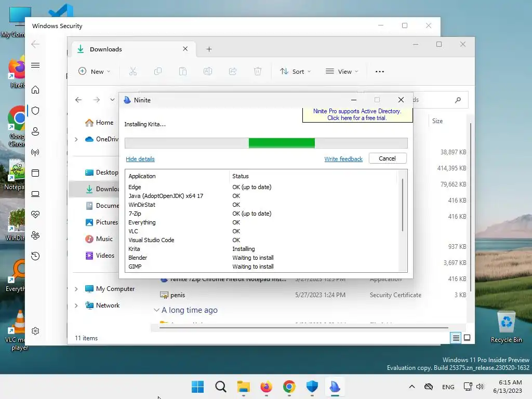
Task: Open Windows Start button
Action: pyautogui.click(x=198, y=387)
